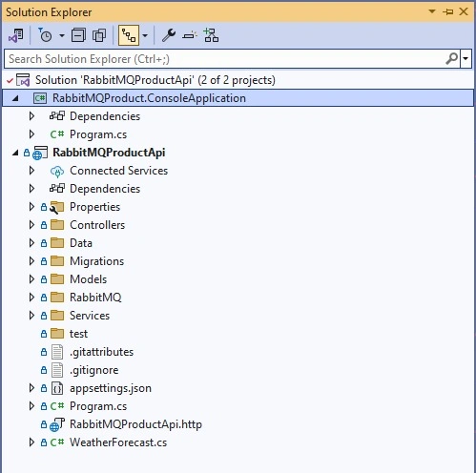Open the search options dropdown arrow

[x=466, y=59]
